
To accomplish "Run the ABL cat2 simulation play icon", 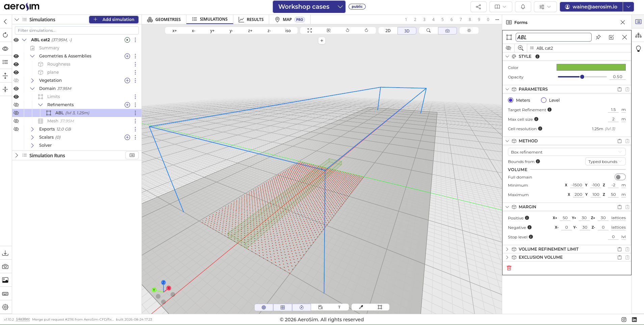I will point(127,40).
